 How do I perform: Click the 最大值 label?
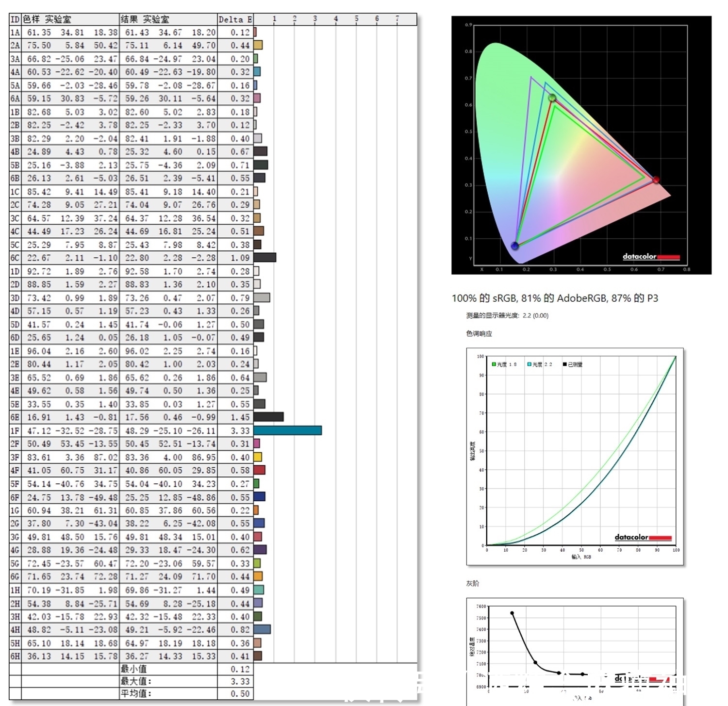point(136,681)
